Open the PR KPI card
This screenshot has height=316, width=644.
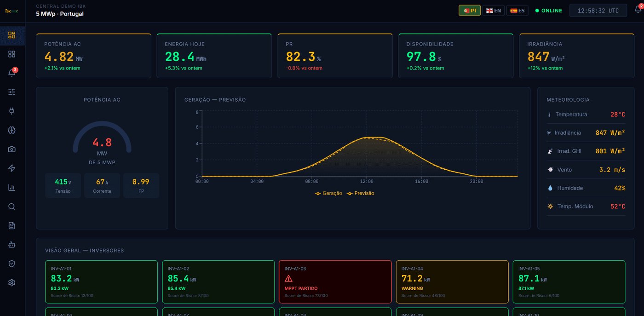click(335, 56)
